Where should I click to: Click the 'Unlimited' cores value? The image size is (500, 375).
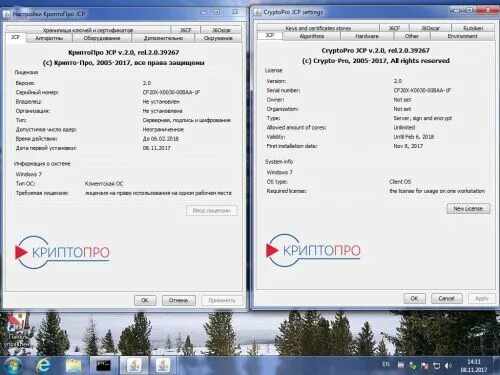pos(404,127)
